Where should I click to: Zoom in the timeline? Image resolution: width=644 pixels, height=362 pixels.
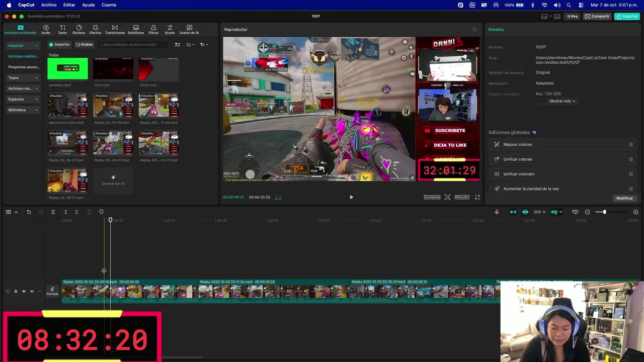635,212
